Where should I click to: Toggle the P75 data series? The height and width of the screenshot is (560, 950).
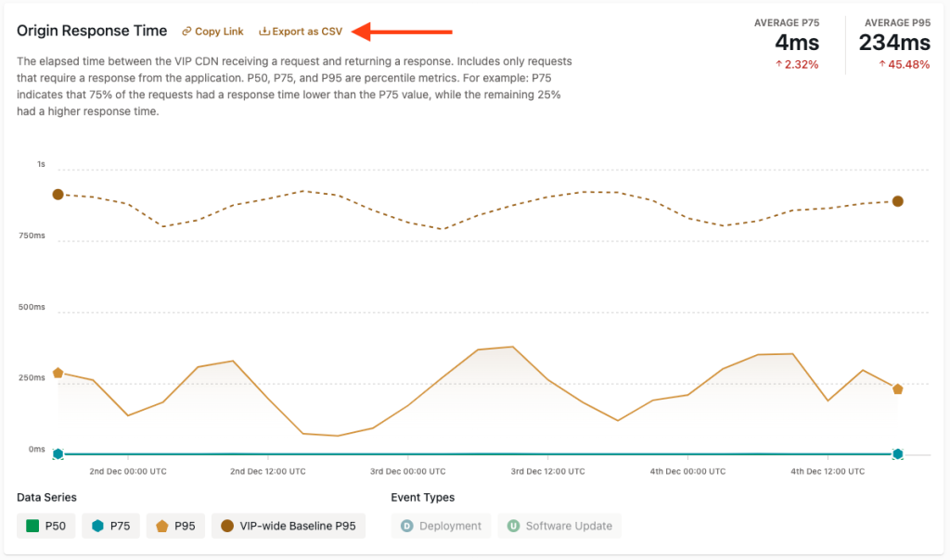(x=111, y=526)
